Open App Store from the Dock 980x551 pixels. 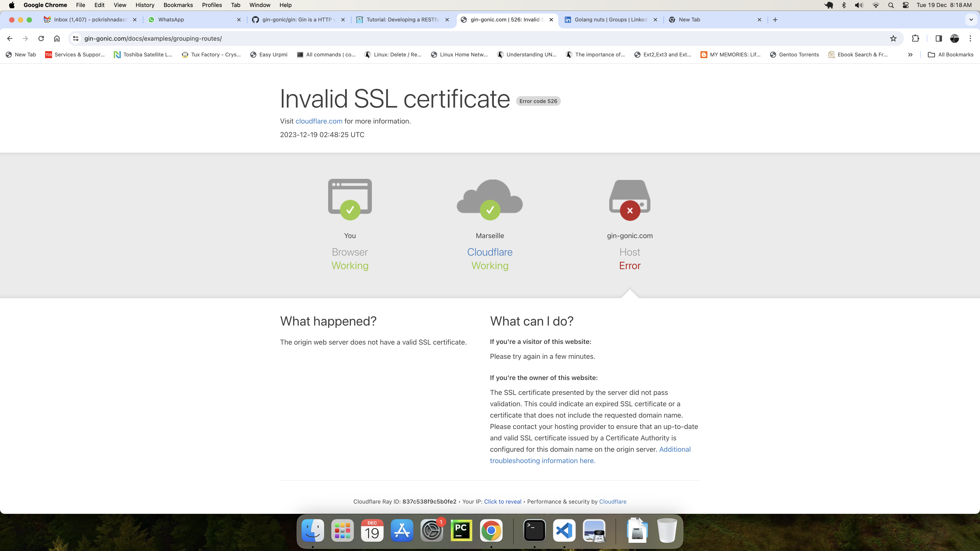pos(402,530)
